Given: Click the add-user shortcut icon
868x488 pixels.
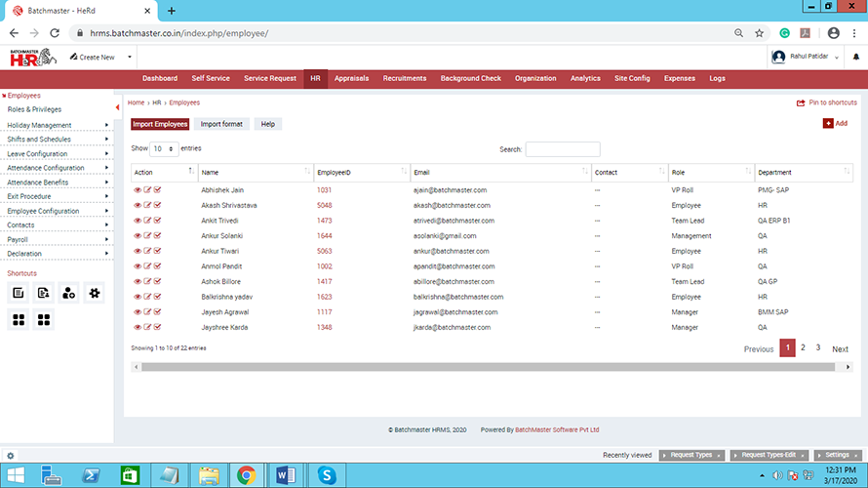Looking at the screenshot, I should (69, 293).
